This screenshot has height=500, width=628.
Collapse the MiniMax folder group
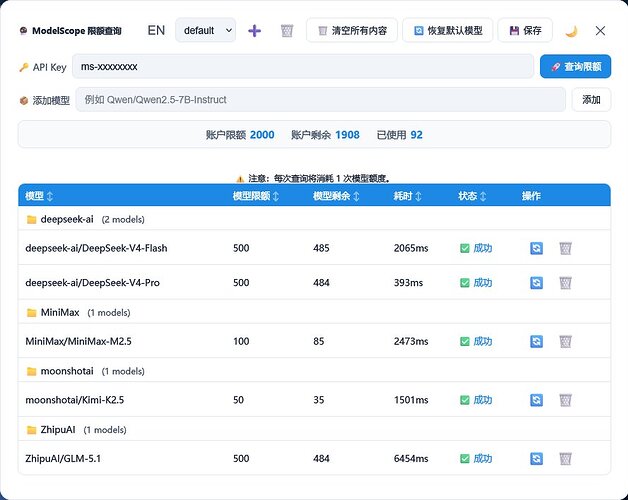pyautogui.click(x=314, y=312)
